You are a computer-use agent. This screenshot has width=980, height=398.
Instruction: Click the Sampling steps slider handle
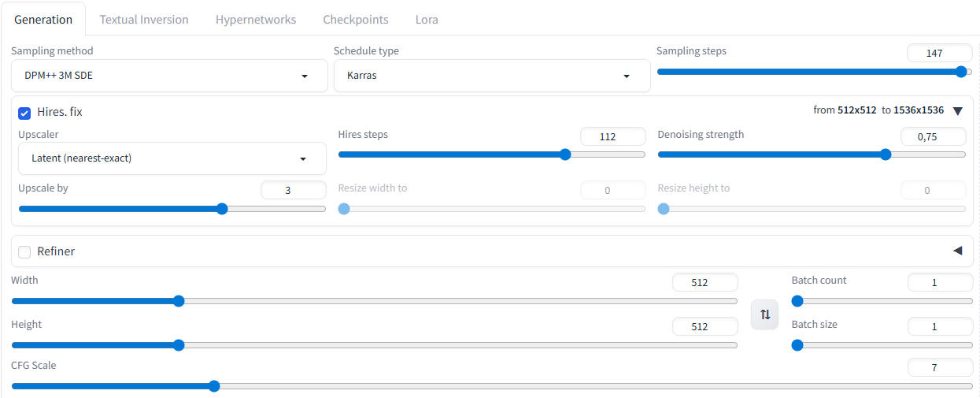tap(960, 72)
